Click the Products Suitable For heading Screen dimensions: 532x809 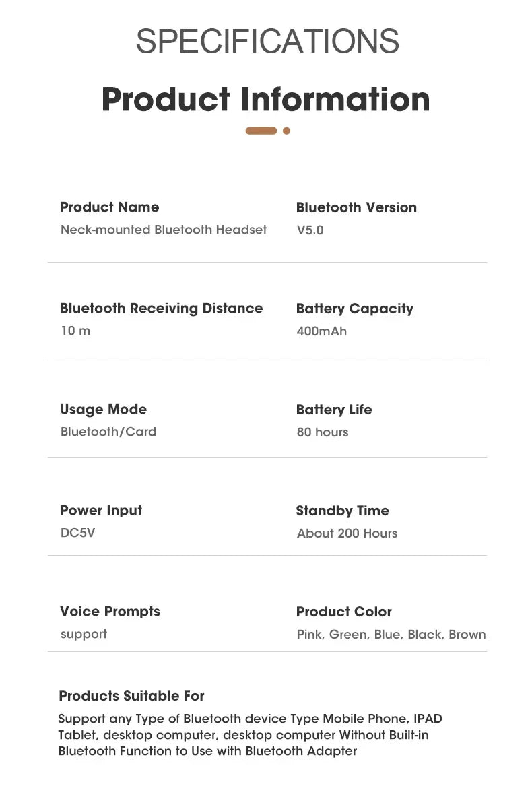click(131, 696)
